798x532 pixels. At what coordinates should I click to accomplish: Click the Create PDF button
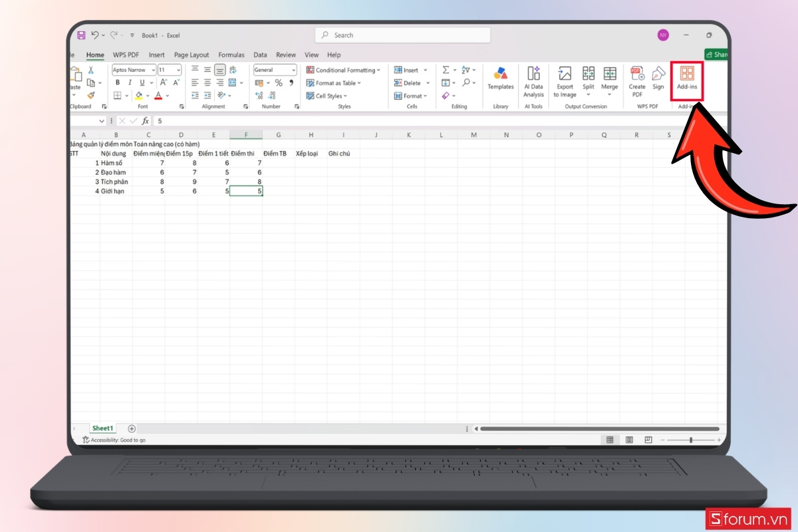tap(637, 81)
